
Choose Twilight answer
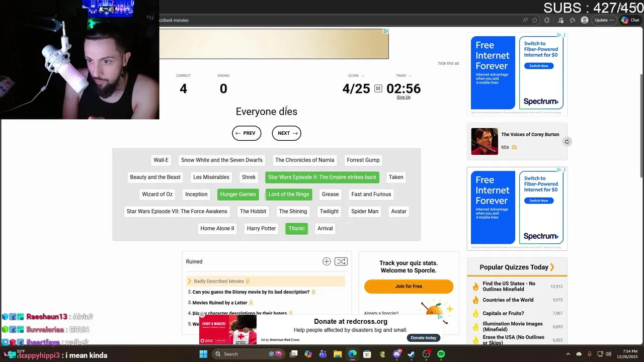(x=329, y=211)
